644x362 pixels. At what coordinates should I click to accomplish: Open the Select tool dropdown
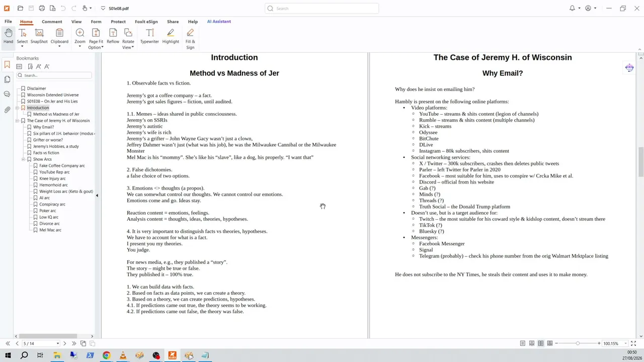(22, 47)
